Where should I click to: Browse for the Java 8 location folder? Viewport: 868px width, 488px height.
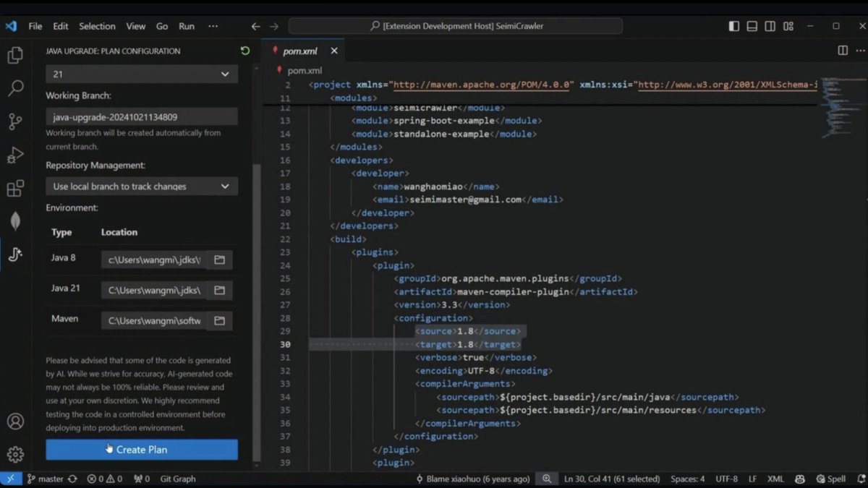[219, 260]
